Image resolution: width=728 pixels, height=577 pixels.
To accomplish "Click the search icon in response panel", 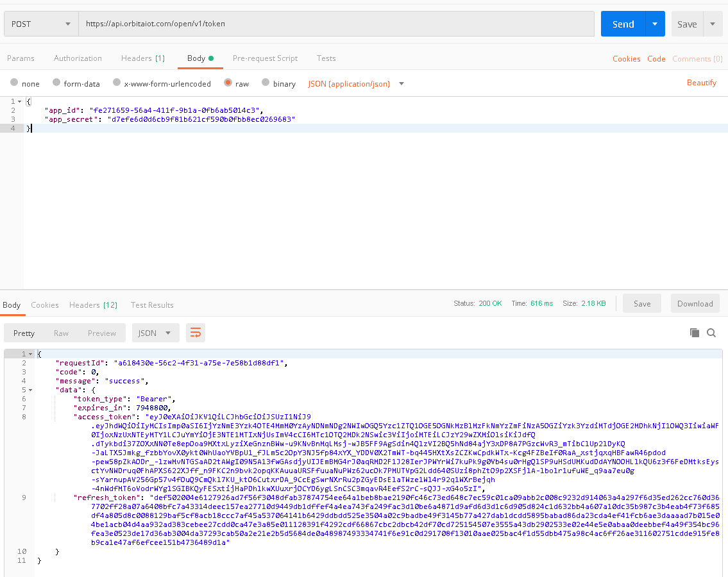I will pyautogui.click(x=711, y=333).
